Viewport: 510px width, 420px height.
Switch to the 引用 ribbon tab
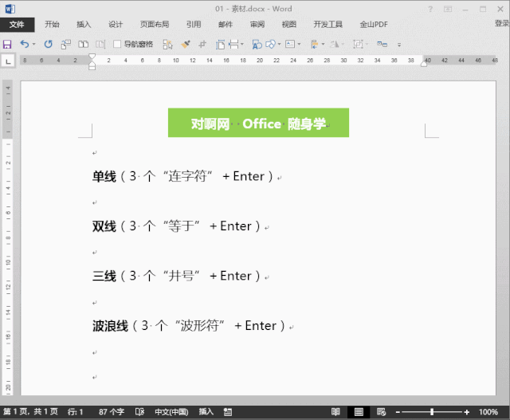[x=194, y=25]
